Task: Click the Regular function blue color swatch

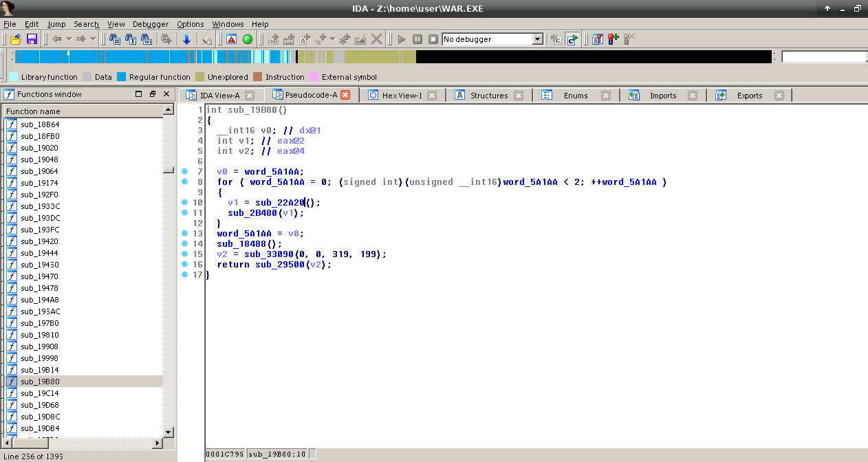Action: [x=122, y=77]
